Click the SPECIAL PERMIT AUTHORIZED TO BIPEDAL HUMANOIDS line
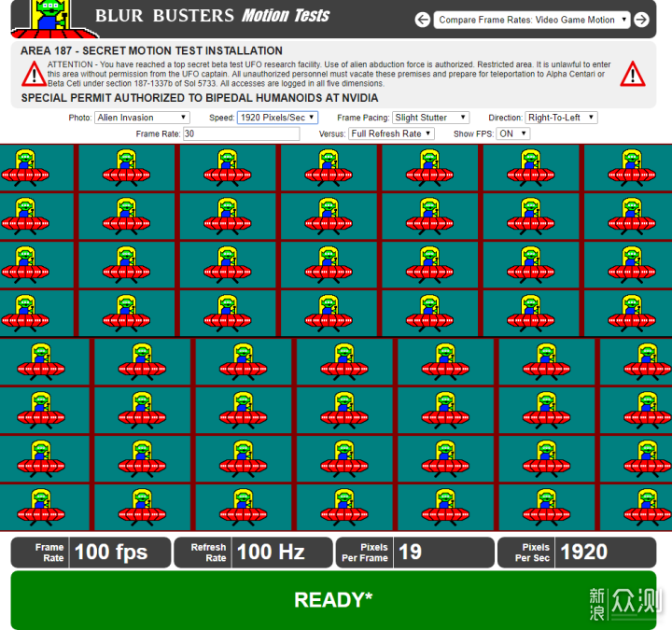The width and height of the screenshot is (672, 630). pyautogui.click(x=200, y=98)
